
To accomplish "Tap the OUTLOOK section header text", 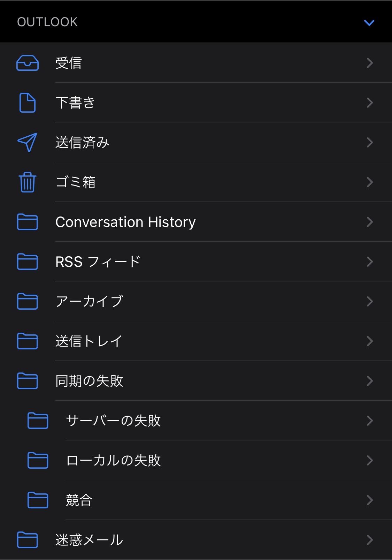I will (47, 22).
